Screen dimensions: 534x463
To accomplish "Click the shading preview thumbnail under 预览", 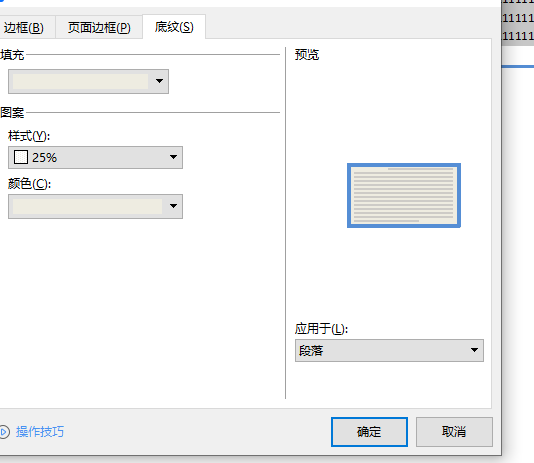I will point(404,195).
